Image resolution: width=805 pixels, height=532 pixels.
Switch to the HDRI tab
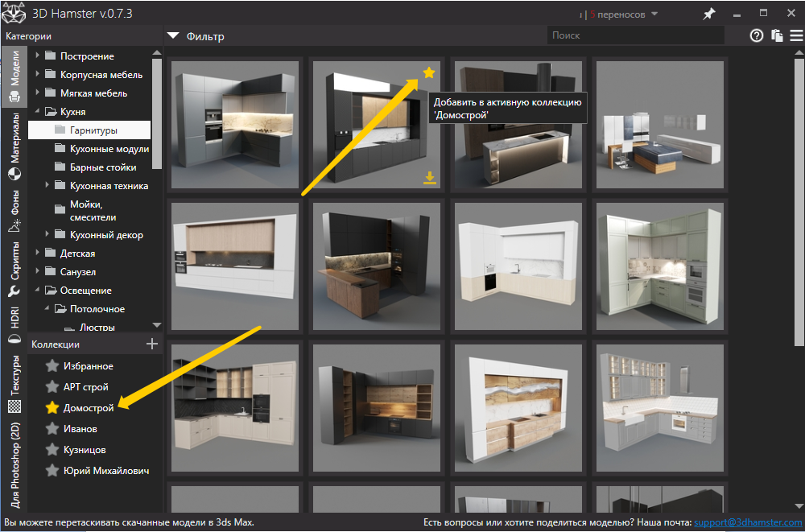click(14, 326)
